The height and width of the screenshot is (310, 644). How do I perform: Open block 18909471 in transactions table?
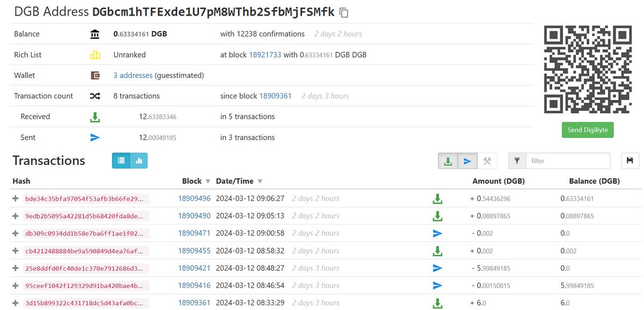[194, 233]
